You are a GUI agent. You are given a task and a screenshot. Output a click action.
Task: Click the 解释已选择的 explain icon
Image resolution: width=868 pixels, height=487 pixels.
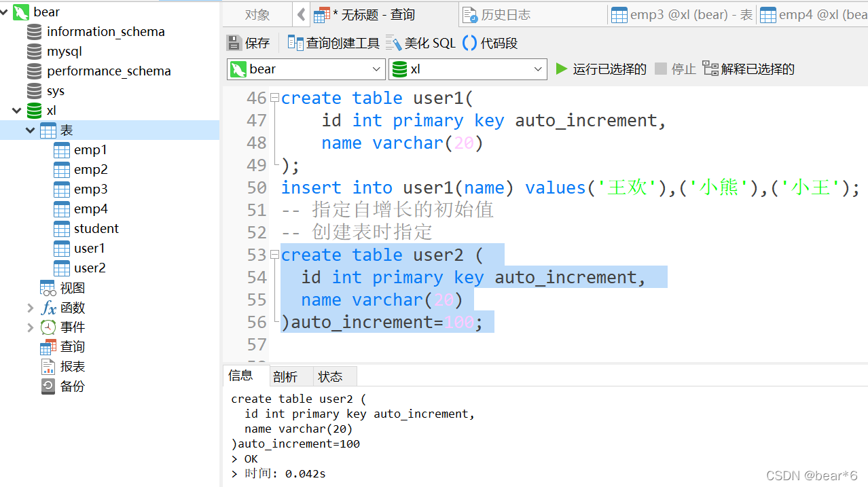[710, 69]
